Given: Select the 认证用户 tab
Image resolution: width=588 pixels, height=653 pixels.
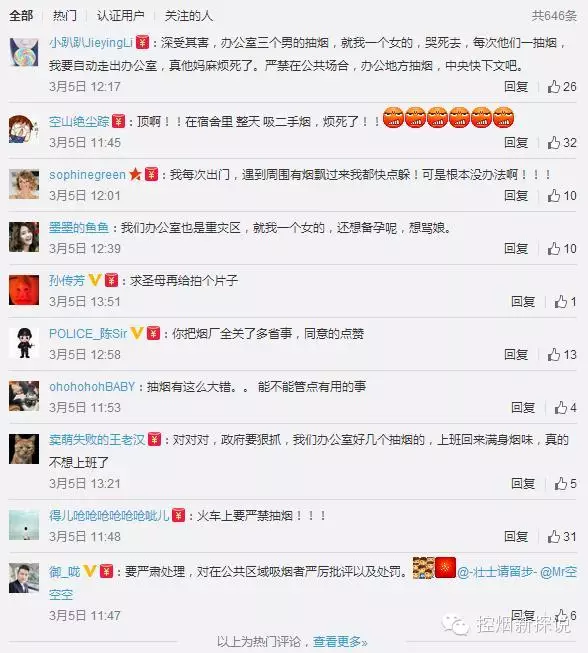Looking at the screenshot, I should coord(120,16).
